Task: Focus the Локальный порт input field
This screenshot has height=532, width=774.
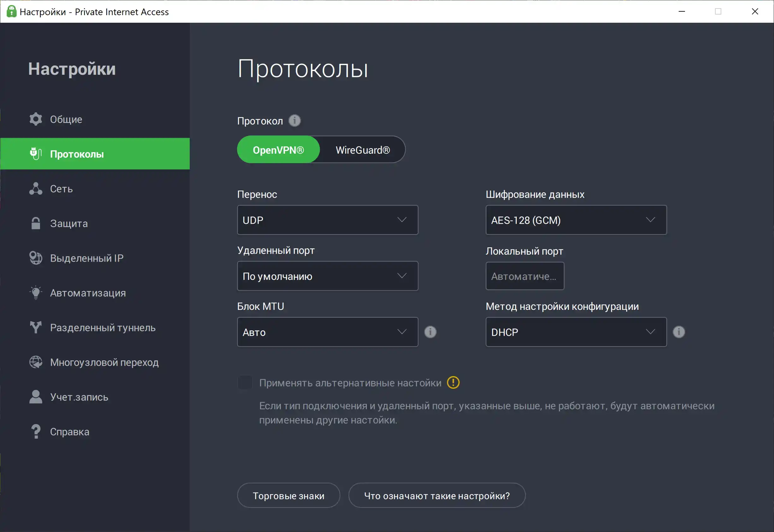Action: pos(525,276)
